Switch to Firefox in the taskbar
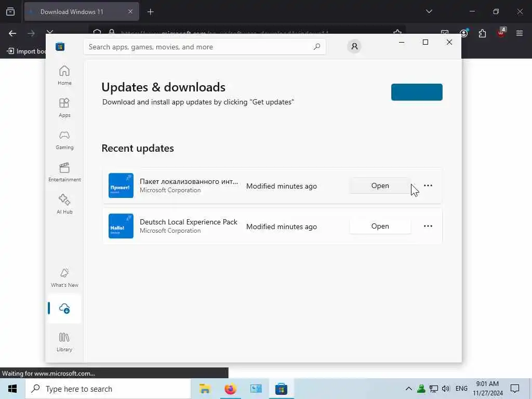The height and width of the screenshot is (399, 532). pyautogui.click(x=230, y=389)
